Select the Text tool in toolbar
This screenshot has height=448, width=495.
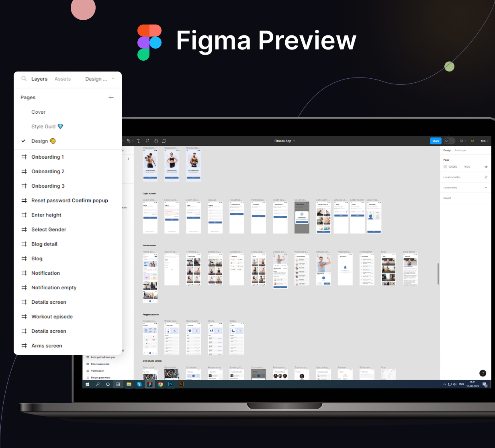[139, 141]
